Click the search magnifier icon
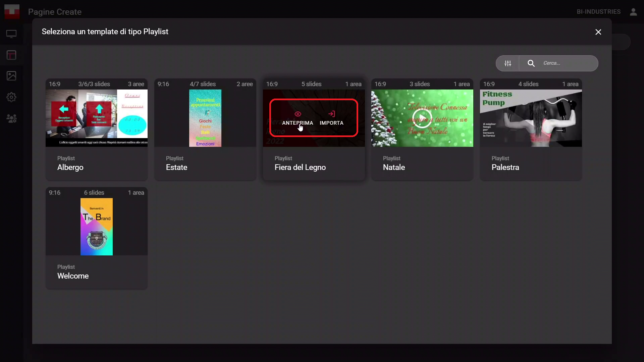 [531, 63]
